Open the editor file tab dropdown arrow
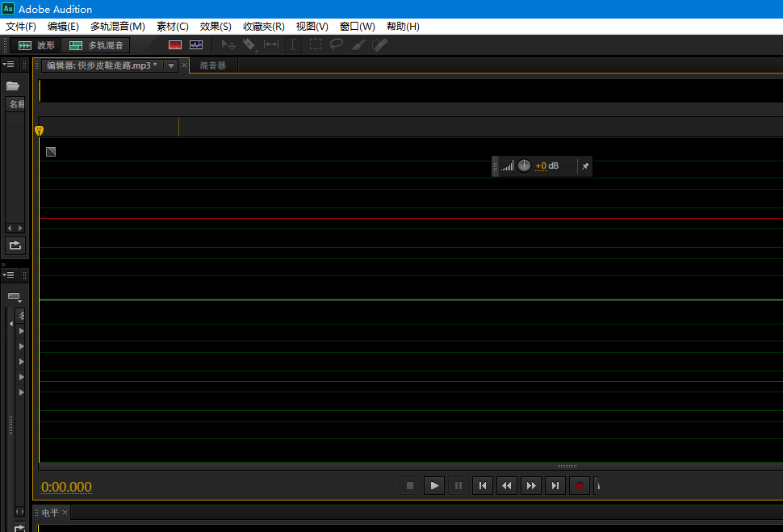This screenshot has width=783, height=532. [171, 65]
